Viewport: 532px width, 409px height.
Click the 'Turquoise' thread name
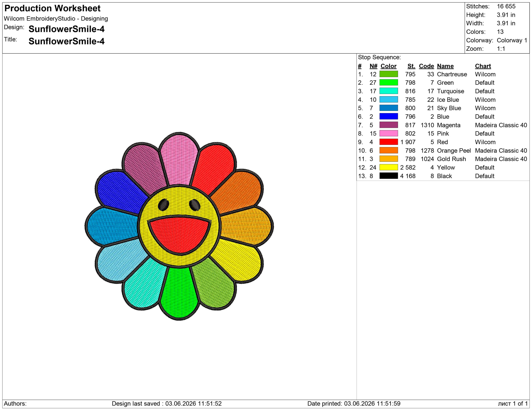click(450, 91)
